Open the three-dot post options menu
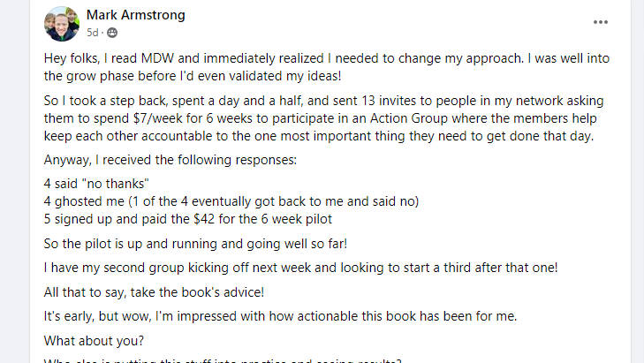This screenshot has height=363, width=644. (x=601, y=22)
